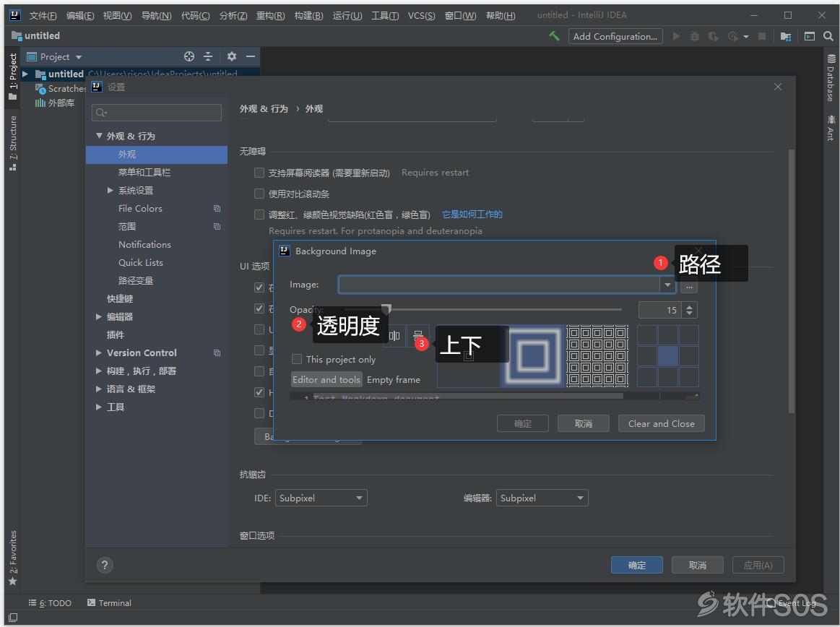
Task: Open the Ant tool window
Action: click(831, 128)
